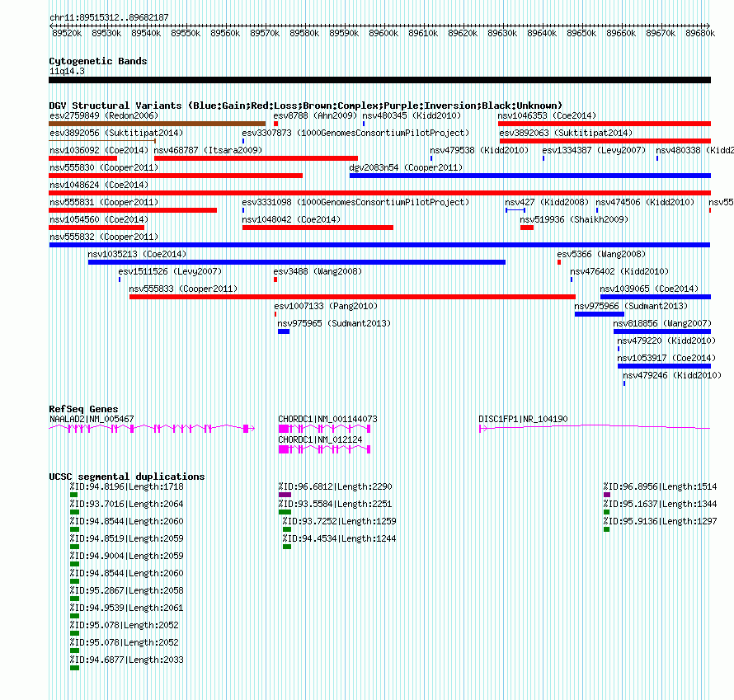The image size is (734, 700).
Task: Click the NAALAD2|NM_005467 gene model
Action: pyautogui.click(x=152, y=429)
